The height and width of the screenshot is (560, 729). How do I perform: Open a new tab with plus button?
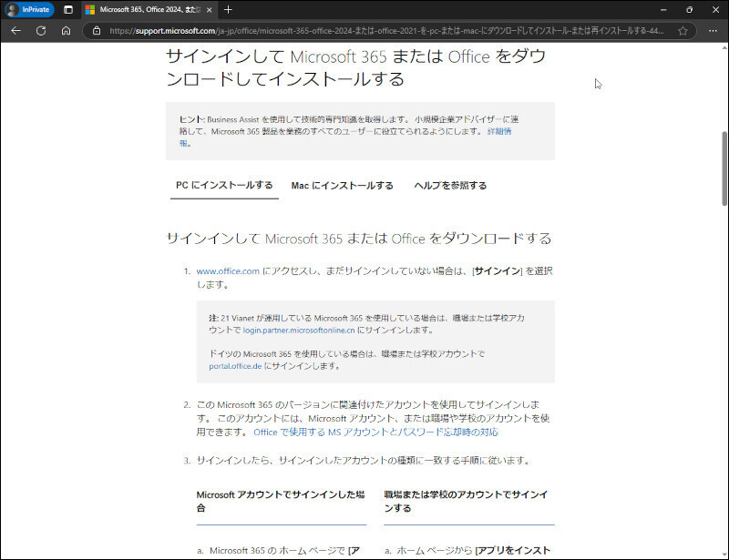(x=228, y=10)
